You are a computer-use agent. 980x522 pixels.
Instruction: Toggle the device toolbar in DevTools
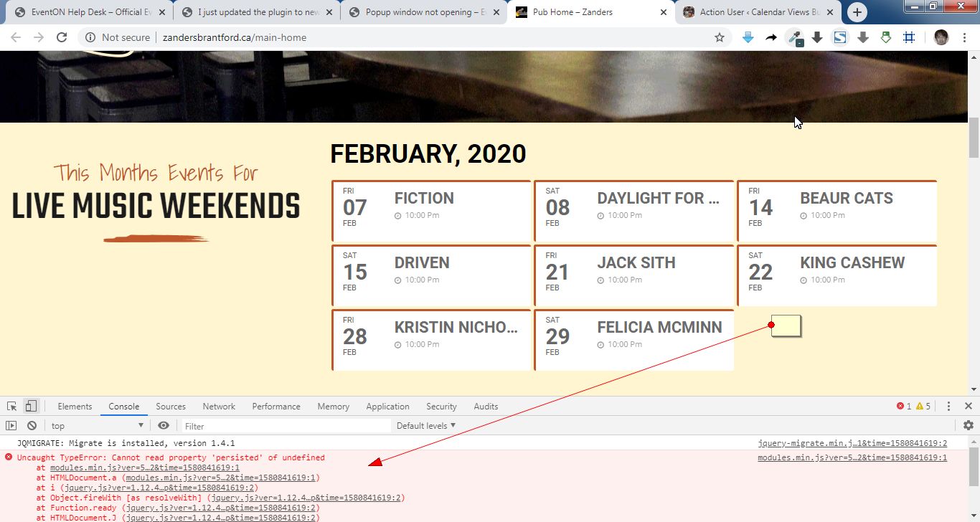tap(30, 407)
